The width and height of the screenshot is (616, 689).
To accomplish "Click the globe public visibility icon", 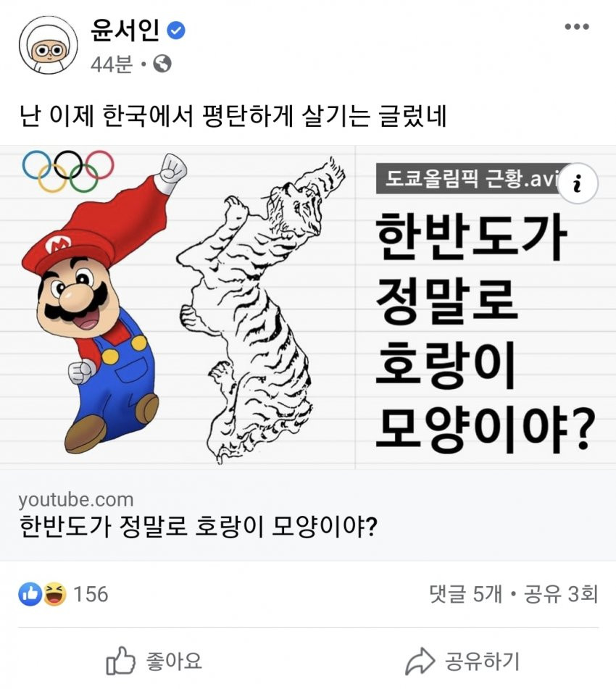I will (162, 64).
